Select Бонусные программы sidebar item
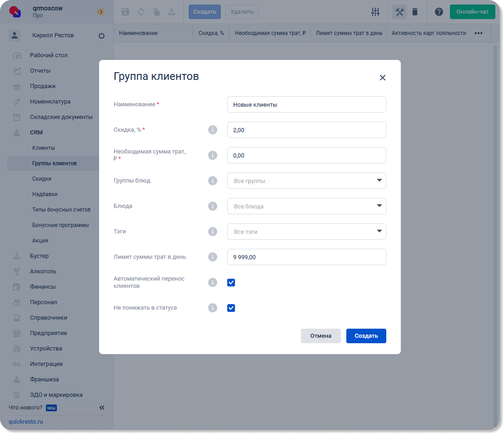The width and height of the screenshot is (504, 434). pyautogui.click(x=60, y=225)
